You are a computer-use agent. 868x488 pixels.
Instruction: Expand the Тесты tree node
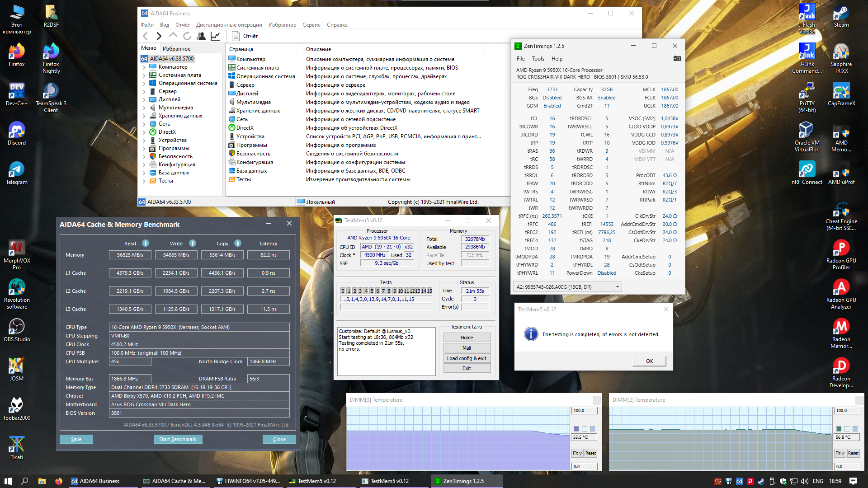click(144, 181)
